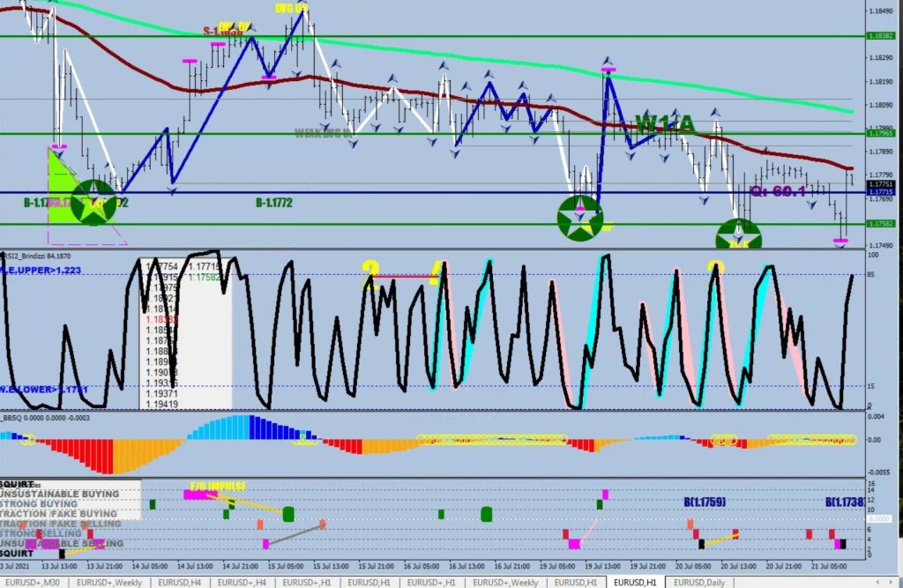903x588 pixels.
Task: Select the purple Q: 60.1 label
Action: point(777,191)
